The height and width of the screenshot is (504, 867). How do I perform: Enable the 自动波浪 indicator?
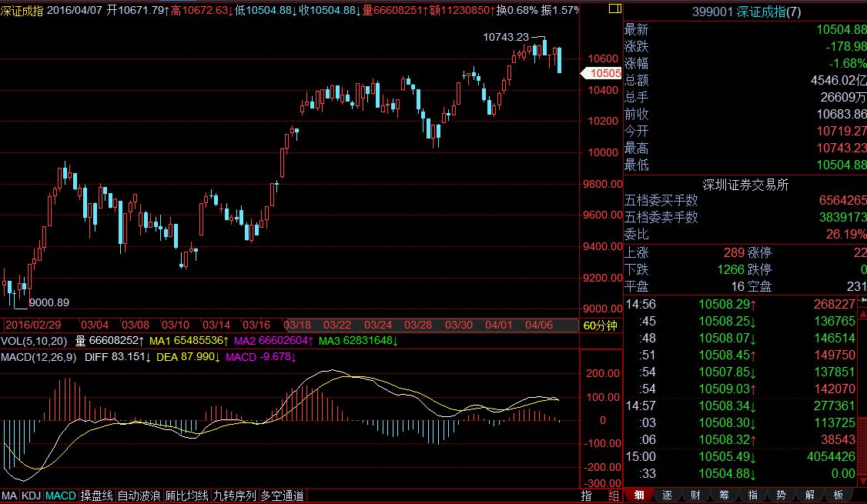pos(139,496)
